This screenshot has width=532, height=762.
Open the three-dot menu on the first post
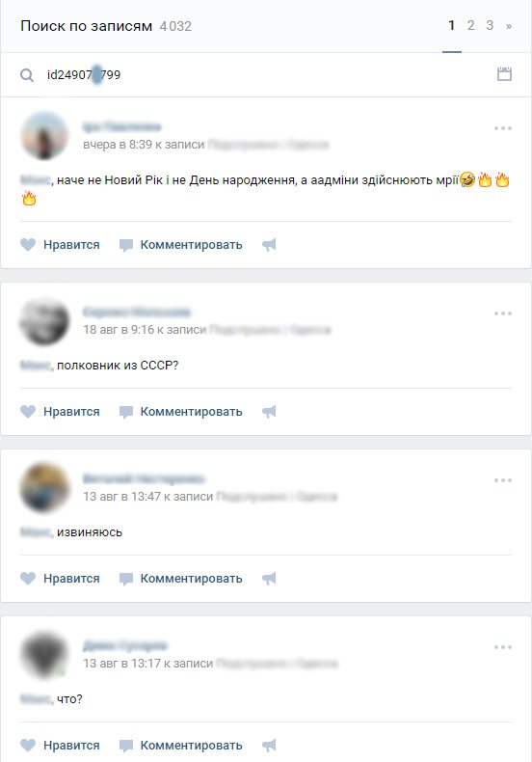[x=503, y=128]
